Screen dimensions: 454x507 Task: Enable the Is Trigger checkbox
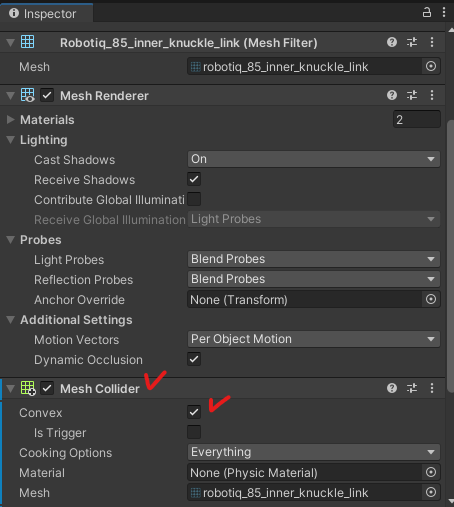[194, 432]
